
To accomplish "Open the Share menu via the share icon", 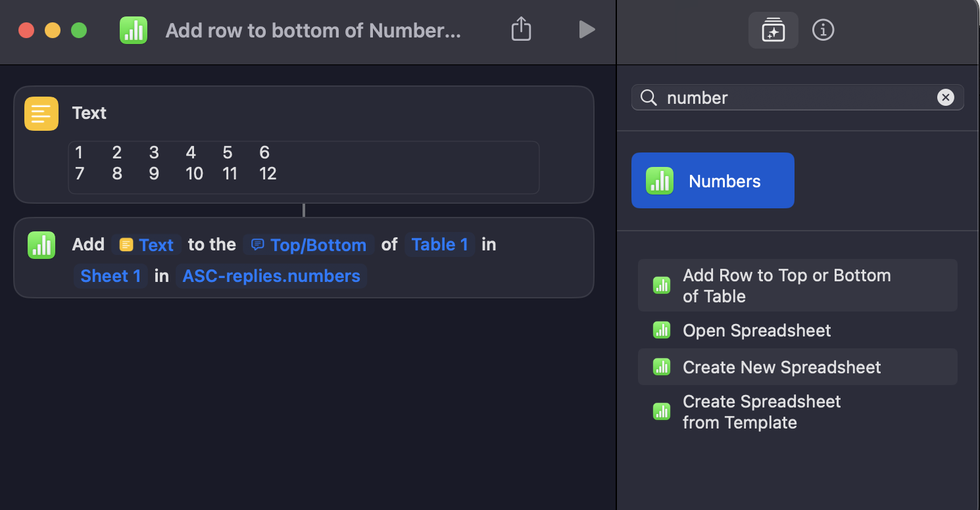I will [521, 30].
